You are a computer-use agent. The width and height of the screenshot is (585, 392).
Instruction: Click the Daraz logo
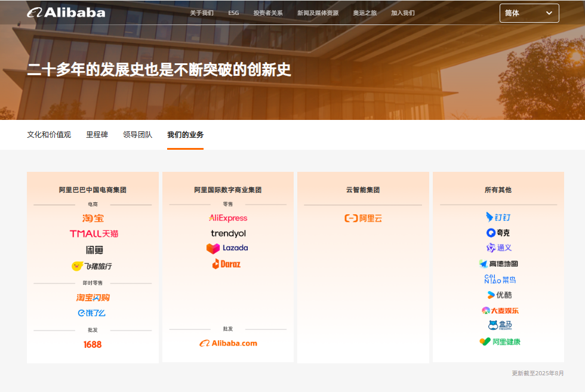pyautogui.click(x=226, y=264)
